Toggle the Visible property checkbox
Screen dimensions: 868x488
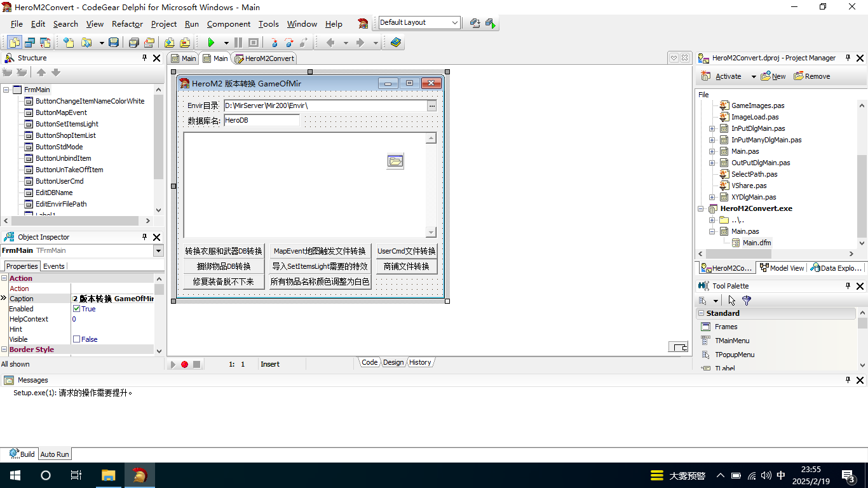77,339
